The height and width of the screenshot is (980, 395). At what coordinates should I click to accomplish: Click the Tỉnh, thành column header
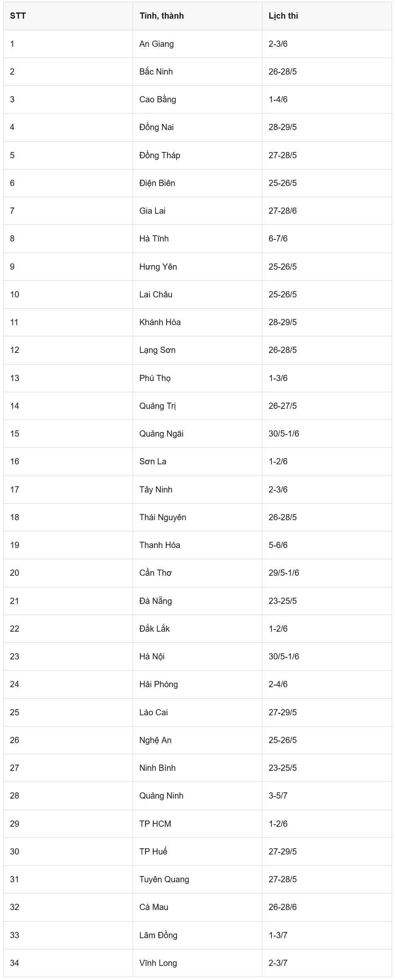point(197,16)
